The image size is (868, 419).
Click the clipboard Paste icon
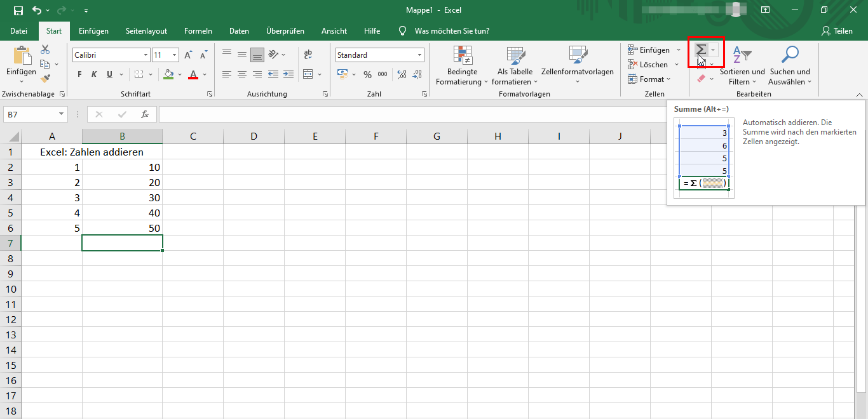[22, 55]
